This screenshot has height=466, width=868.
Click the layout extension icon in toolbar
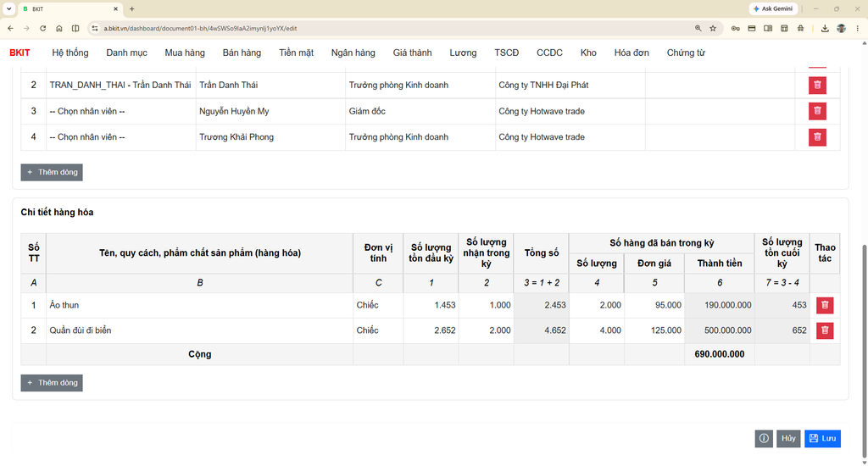click(x=784, y=28)
